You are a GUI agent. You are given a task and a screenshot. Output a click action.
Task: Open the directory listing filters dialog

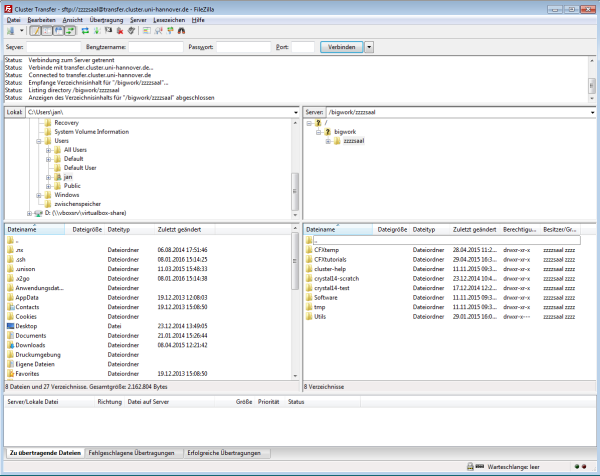pos(147,31)
